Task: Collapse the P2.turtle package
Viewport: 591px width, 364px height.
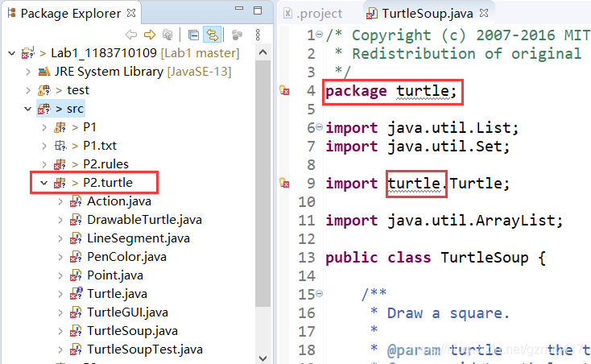Action: (x=44, y=183)
